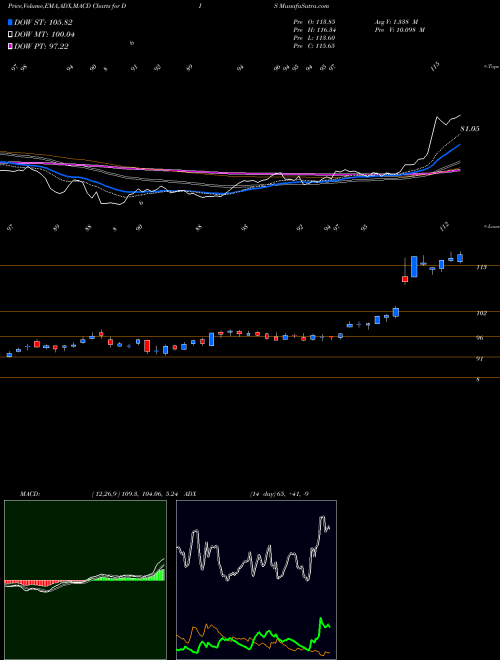The height and width of the screenshot is (660, 500).
Task: Click the ADX '(14 day) 65, +41, -9' values
Action: tap(279, 494)
